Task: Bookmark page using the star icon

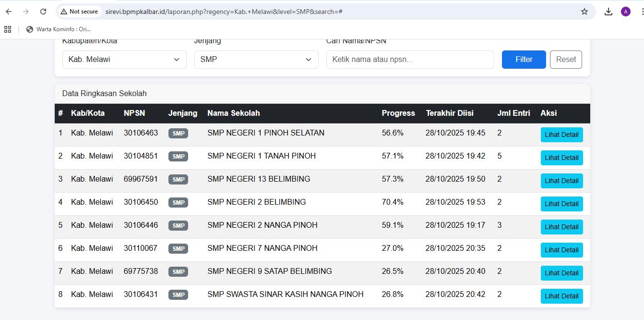Action: (584, 12)
